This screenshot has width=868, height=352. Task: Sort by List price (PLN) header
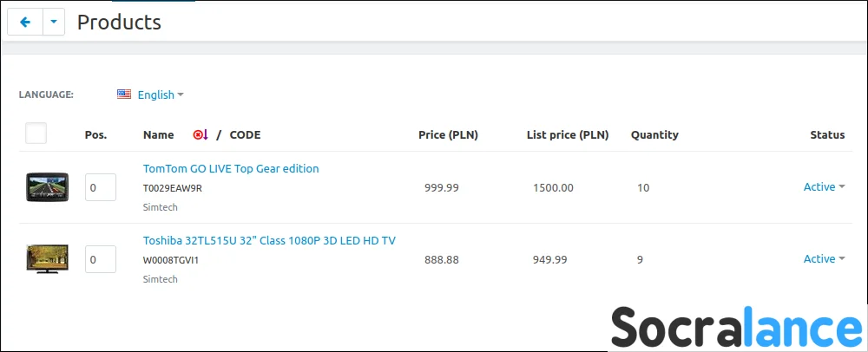click(x=568, y=135)
